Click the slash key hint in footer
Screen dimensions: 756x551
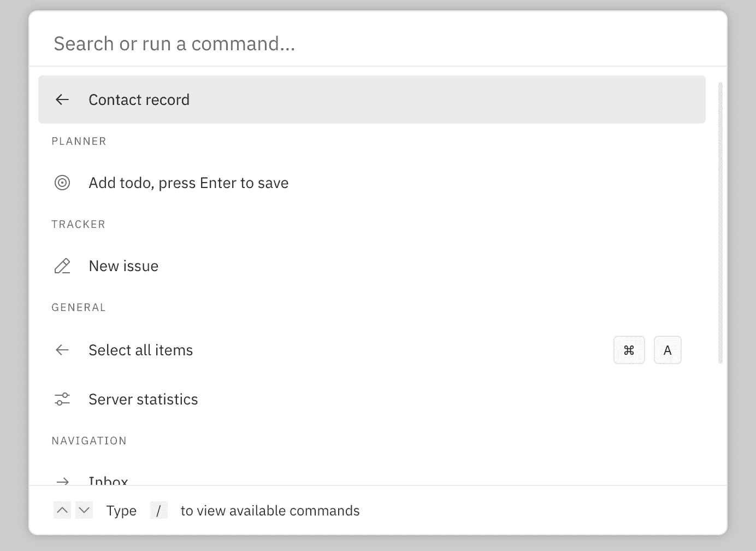point(158,511)
